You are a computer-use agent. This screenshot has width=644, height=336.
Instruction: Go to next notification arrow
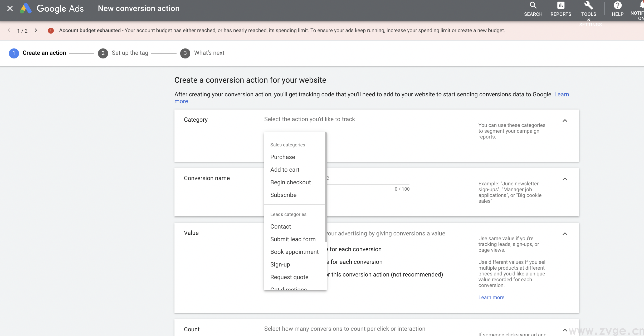[36, 31]
